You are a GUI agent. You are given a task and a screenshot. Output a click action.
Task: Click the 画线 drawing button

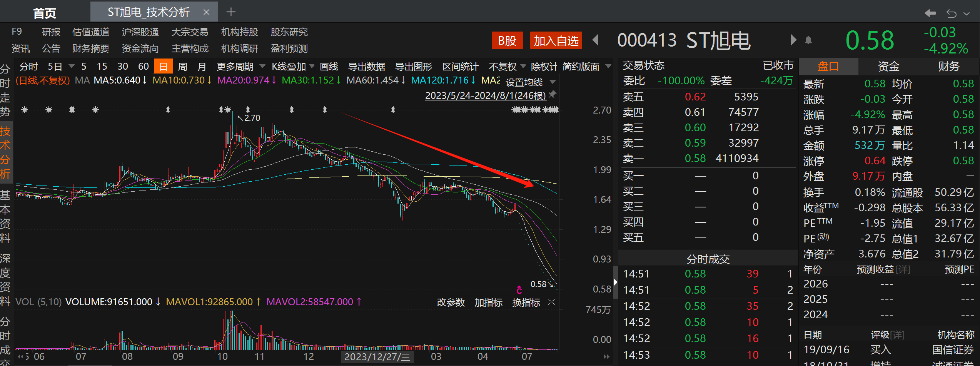pyautogui.click(x=329, y=67)
